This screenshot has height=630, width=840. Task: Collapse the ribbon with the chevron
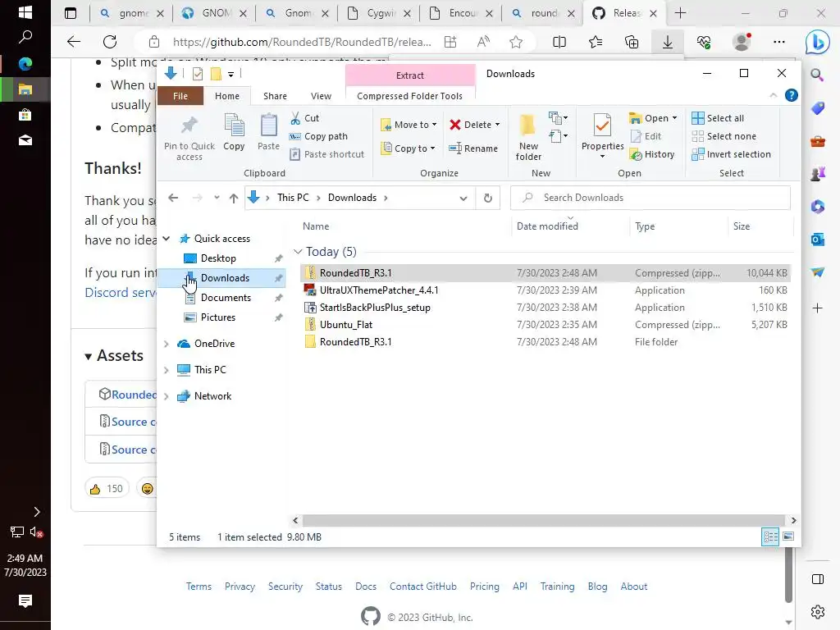tap(773, 95)
